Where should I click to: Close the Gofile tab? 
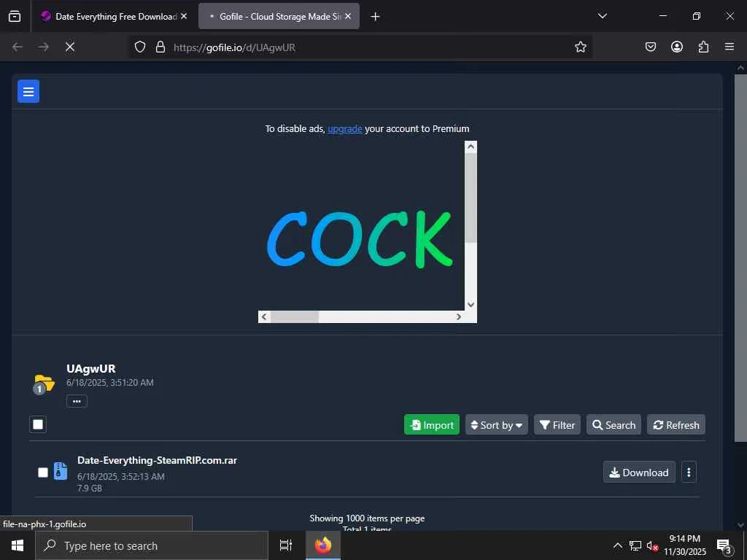coord(348,16)
